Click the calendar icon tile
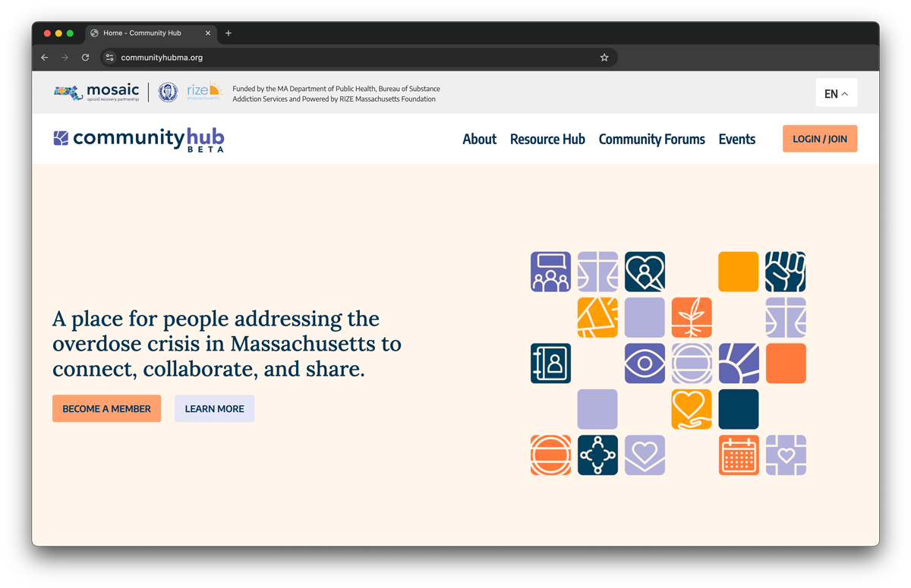The image size is (911, 588). click(738, 455)
